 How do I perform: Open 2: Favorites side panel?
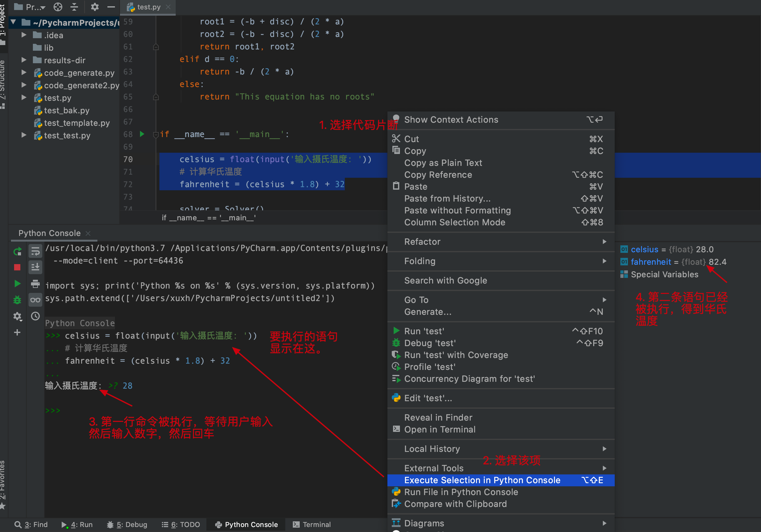pyautogui.click(x=3, y=484)
